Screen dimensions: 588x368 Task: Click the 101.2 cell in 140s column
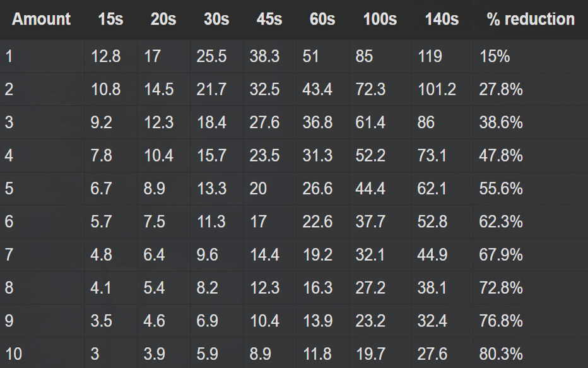click(437, 90)
